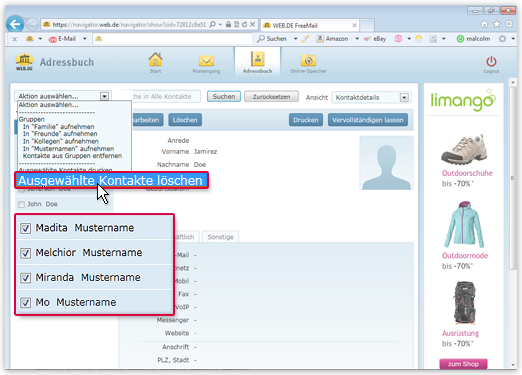Image resolution: width=522 pixels, height=375 pixels.
Task: Click the search magnifier in address bar
Action: (x=212, y=24)
